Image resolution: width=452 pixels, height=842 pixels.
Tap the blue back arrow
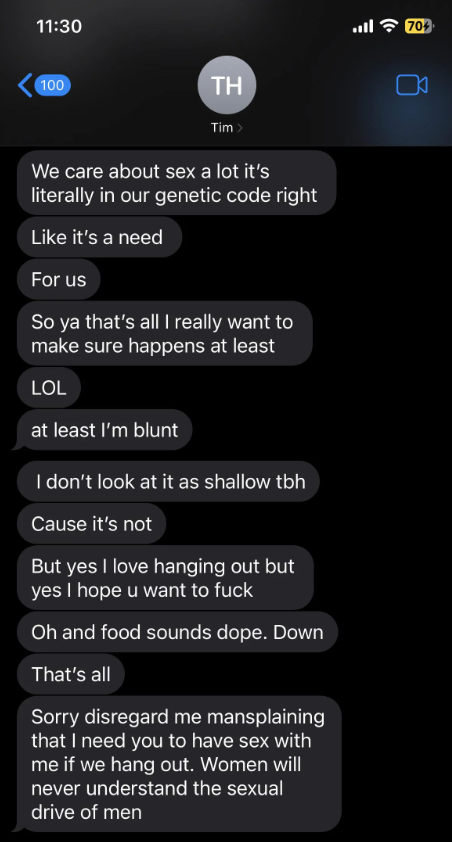tap(25, 85)
